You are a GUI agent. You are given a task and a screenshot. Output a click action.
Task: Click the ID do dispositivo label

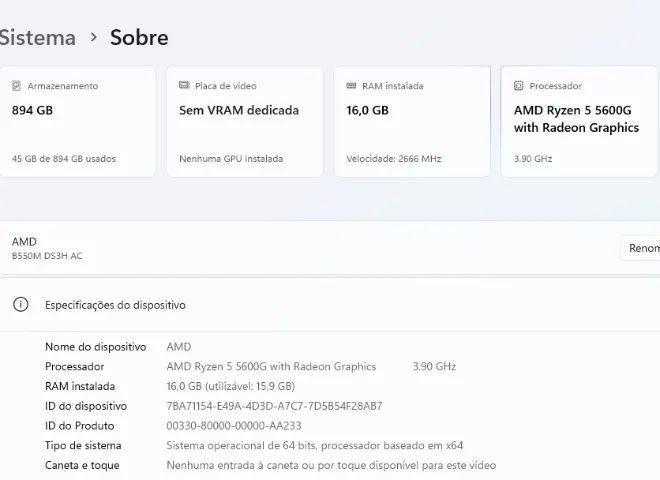pyautogui.click(x=86, y=406)
